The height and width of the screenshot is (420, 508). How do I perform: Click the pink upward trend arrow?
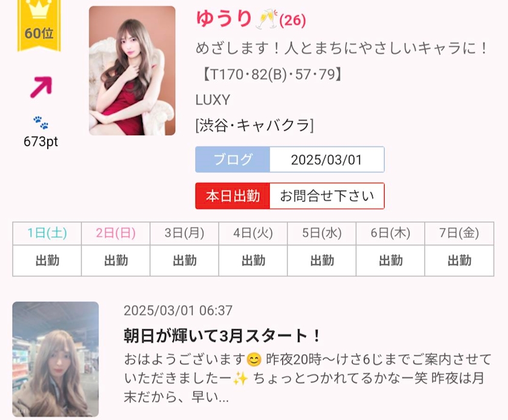[x=41, y=87]
